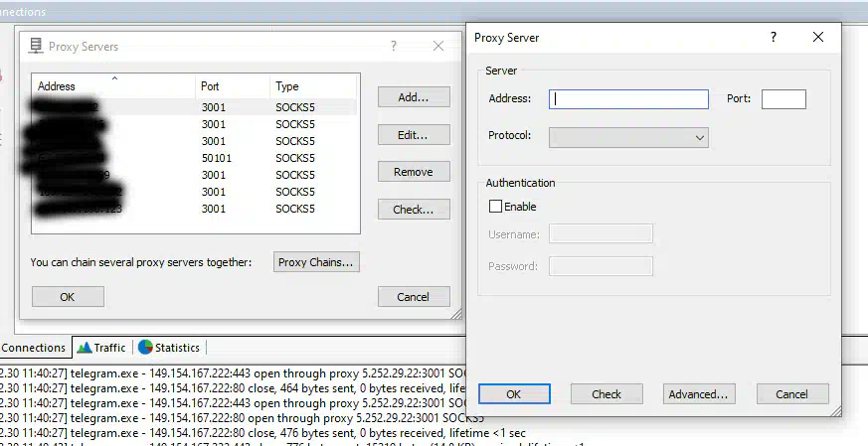Image resolution: width=868 pixels, height=446 pixels.
Task: Cancel the Proxy Server dialog
Action: pyautogui.click(x=792, y=394)
